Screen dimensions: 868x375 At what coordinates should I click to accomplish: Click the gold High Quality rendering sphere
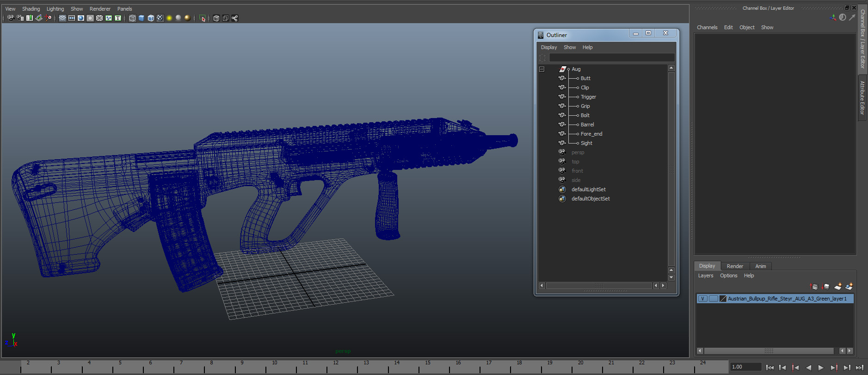tap(187, 18)
